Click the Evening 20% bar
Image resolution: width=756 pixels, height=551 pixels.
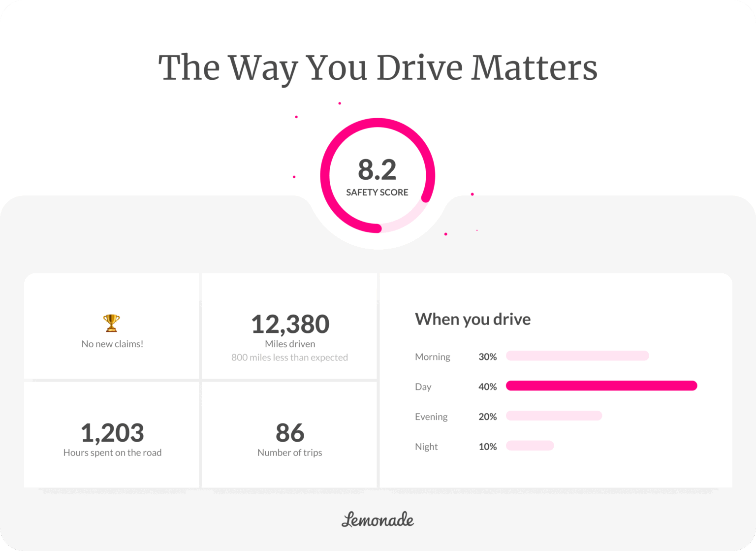553,416
